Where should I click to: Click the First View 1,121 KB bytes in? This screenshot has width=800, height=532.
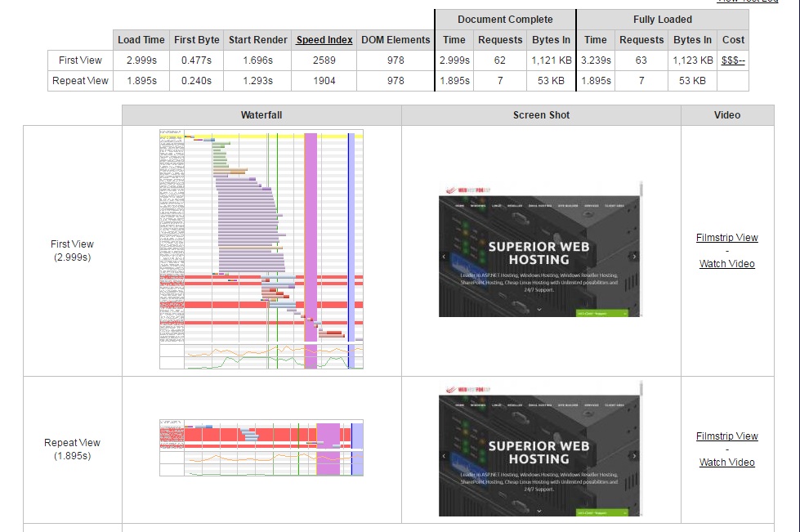click(x=551, y=60)
